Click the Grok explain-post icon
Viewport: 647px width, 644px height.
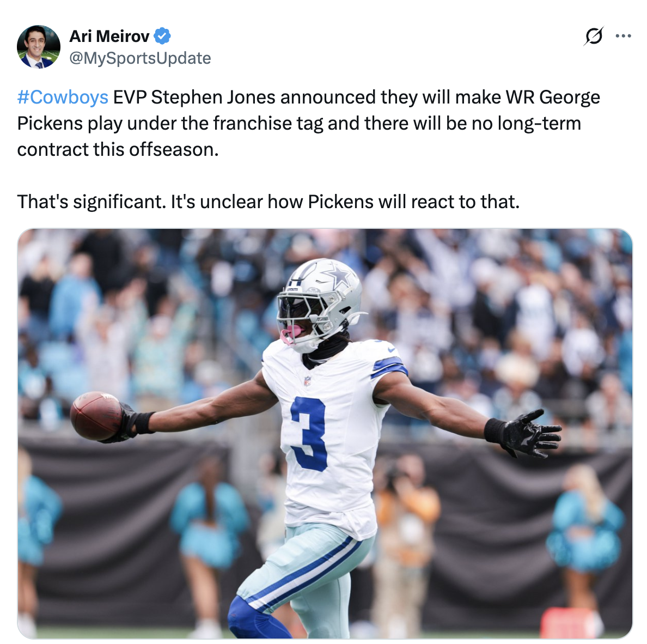(x=594, y=36)
